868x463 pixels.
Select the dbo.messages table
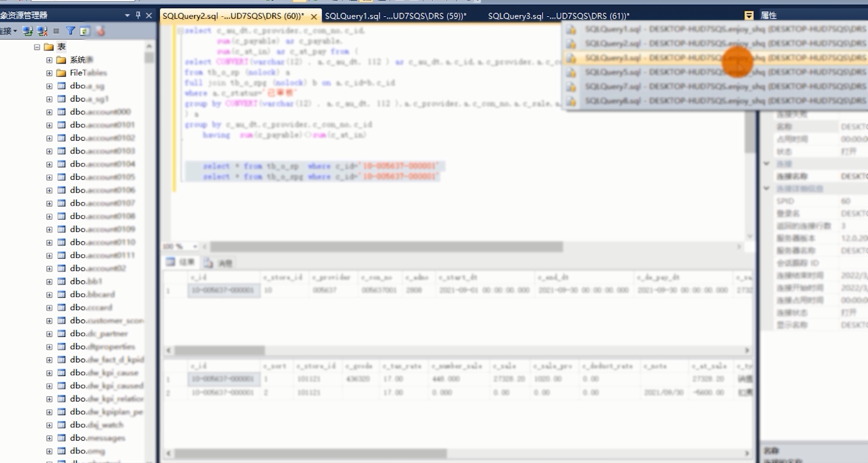click(98, 437)
